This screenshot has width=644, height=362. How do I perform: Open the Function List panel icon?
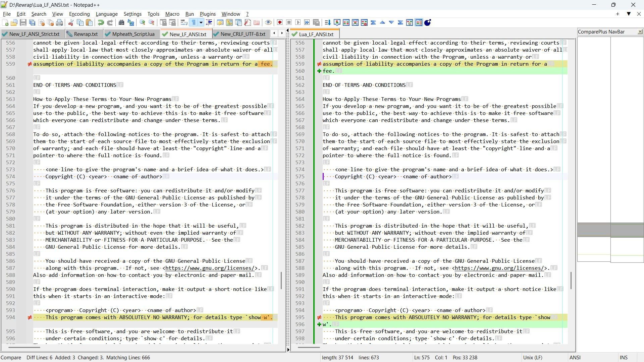tap(248, 22)
